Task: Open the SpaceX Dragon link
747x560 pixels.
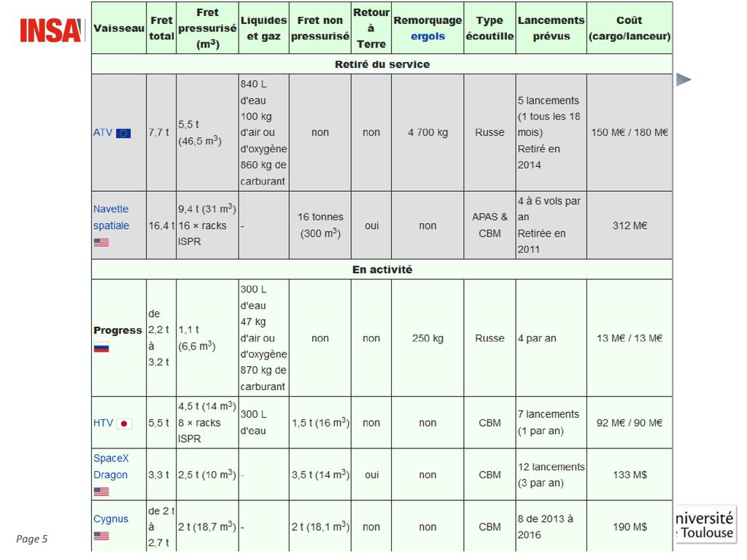Action: pyautogui.click(x=111, y=467)
